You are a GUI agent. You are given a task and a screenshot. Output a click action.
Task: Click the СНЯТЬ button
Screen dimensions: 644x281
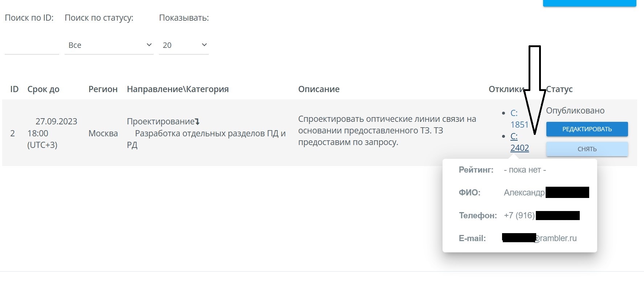coord(587,149)
